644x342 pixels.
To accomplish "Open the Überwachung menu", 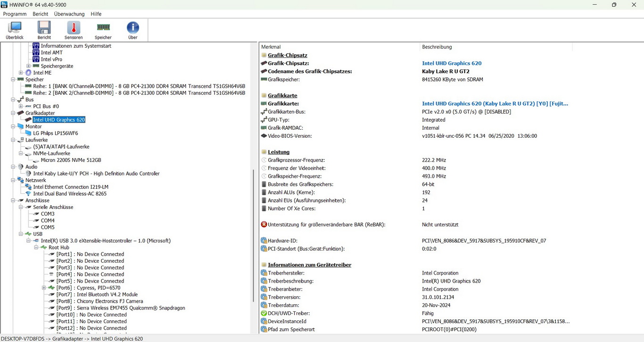I will pos(69,14).
